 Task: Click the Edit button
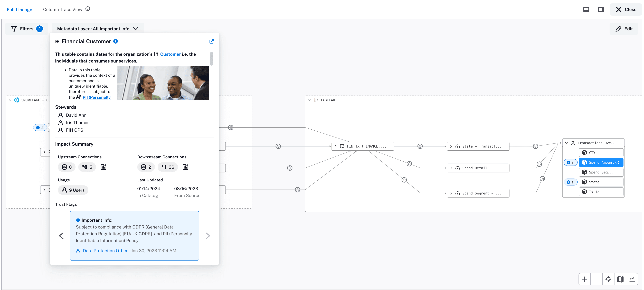coord(623,28)
